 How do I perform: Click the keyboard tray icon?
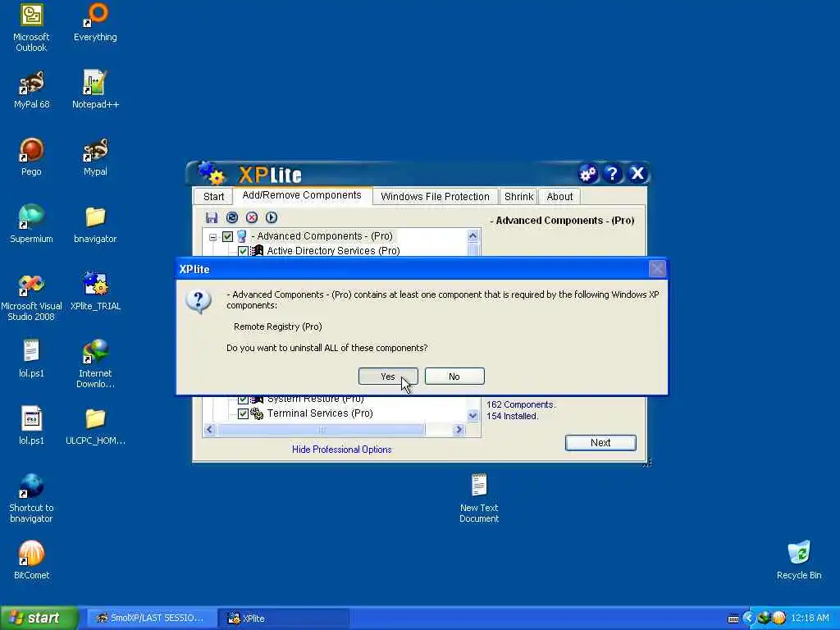[x=733, y=619]
